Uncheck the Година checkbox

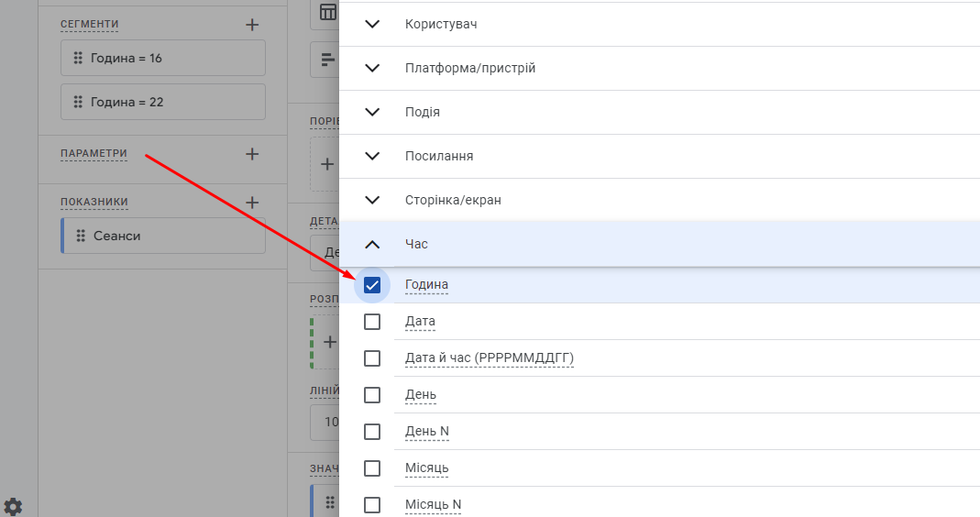[x=372, y=285]
